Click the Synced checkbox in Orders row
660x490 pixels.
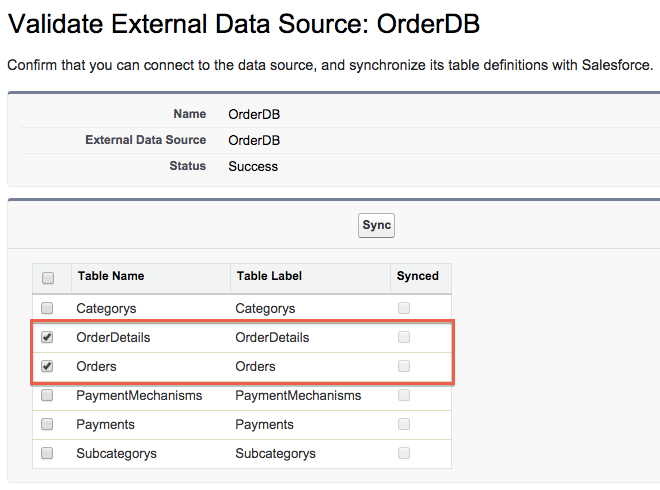pos(404,367)
